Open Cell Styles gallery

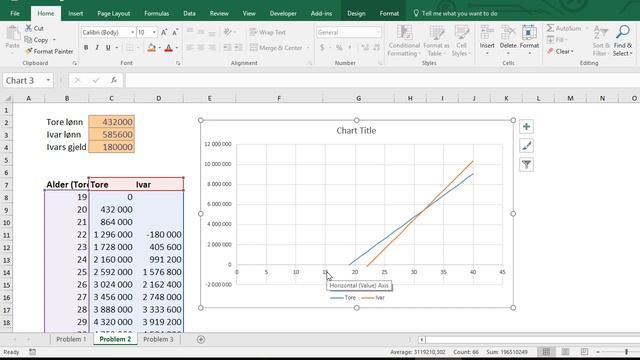click(461, 41)
